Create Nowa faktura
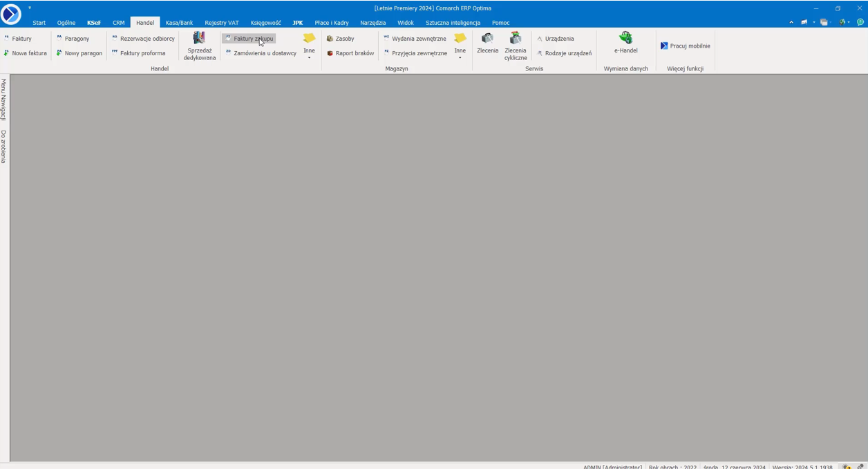 pyautogui.click(x=26, y=53)
